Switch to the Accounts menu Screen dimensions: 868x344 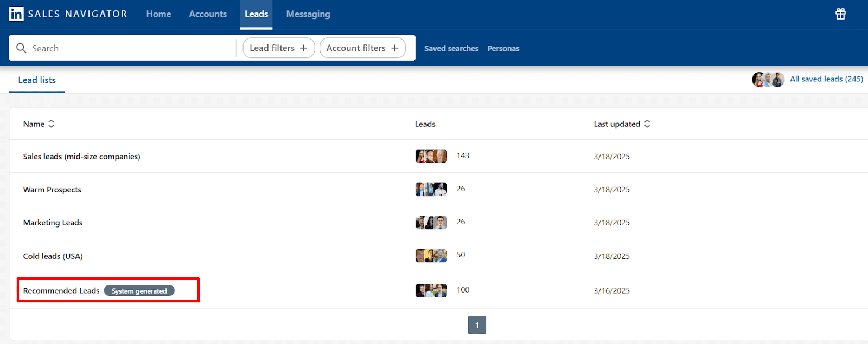click(208, 14)
